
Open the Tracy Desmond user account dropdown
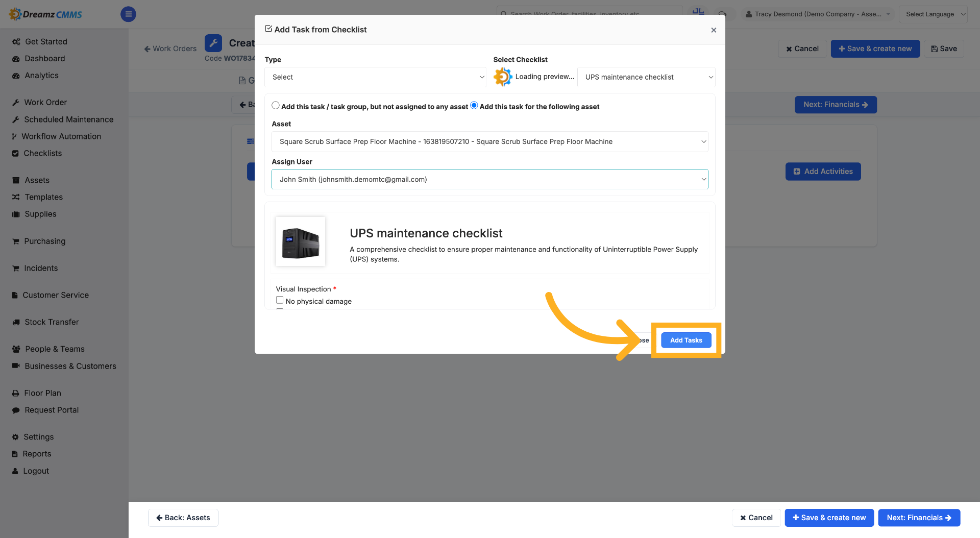coord(818,14)
